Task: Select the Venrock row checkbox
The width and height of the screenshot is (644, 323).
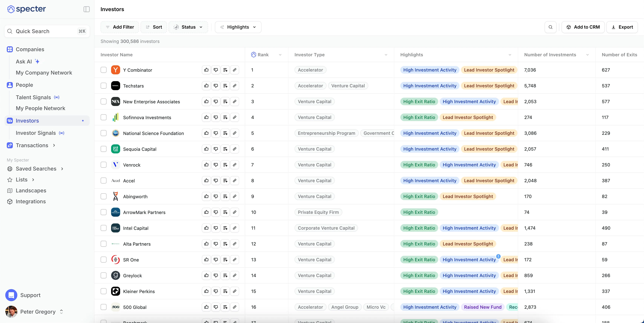Action: tap(104, 165)
